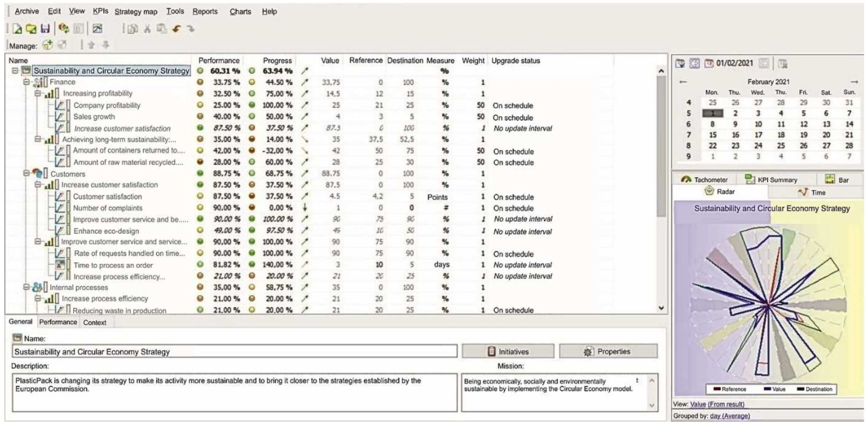Image resolution: width=868 pixels, height=425 pixels.
Task: Click the globe refresh toolbar icon
Action: click(x=63, y=29)
